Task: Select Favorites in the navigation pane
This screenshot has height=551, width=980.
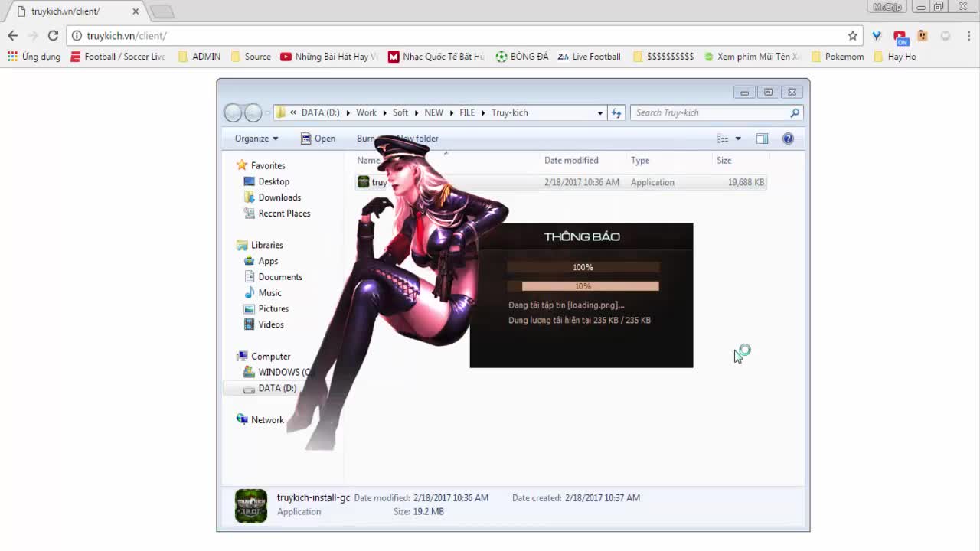Action: pos(261,165)
